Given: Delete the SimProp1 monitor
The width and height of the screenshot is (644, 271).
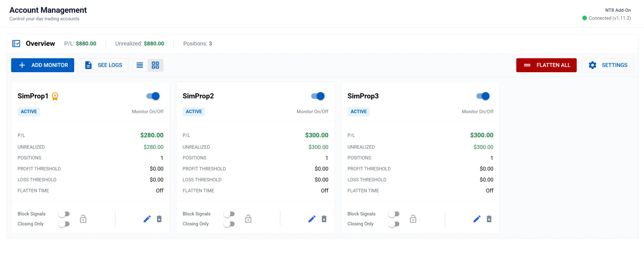Looking at the screenshot, I should (x=159, y=219).
